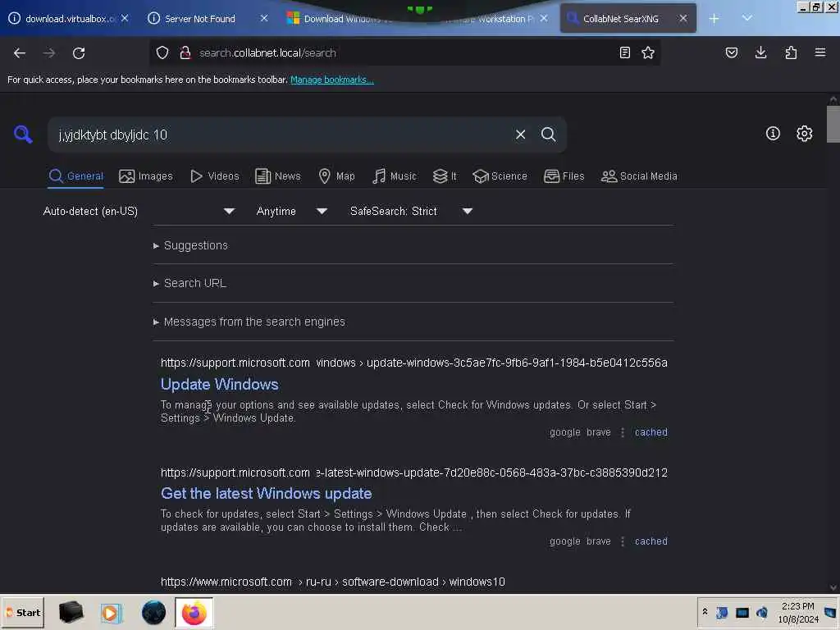Image resolution: width=840 pixels, height=630 pixels.
Task: Open the Extensions puzzle icon
Action: (x=791, y=52)
